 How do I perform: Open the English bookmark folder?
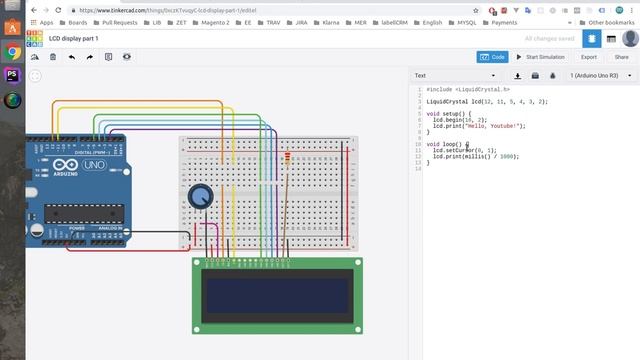428,23
